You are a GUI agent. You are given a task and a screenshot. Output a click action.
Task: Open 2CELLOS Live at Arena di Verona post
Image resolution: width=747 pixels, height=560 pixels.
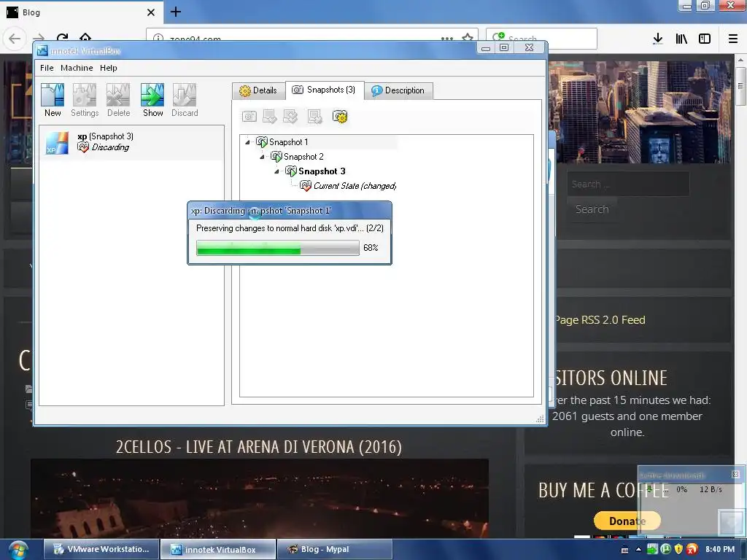[259, 447]
